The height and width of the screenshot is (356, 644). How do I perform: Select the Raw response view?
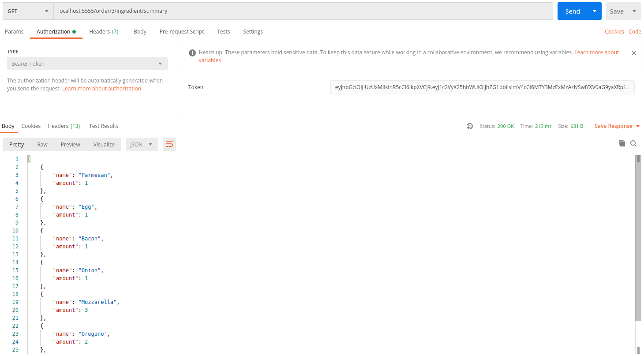(x=42, y=144)
